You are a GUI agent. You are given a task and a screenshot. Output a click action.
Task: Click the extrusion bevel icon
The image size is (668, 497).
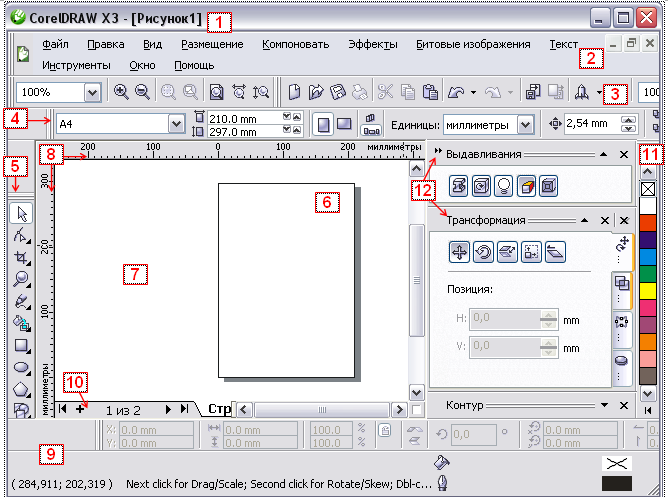click(549, 186)
